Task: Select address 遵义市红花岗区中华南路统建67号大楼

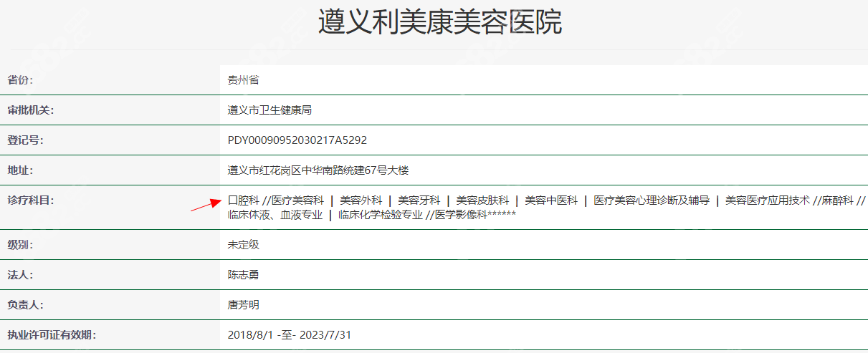Action: 318,170
